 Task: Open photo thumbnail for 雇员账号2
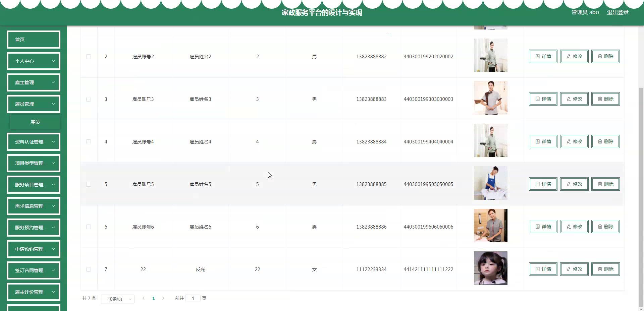[x=490, y=55]
